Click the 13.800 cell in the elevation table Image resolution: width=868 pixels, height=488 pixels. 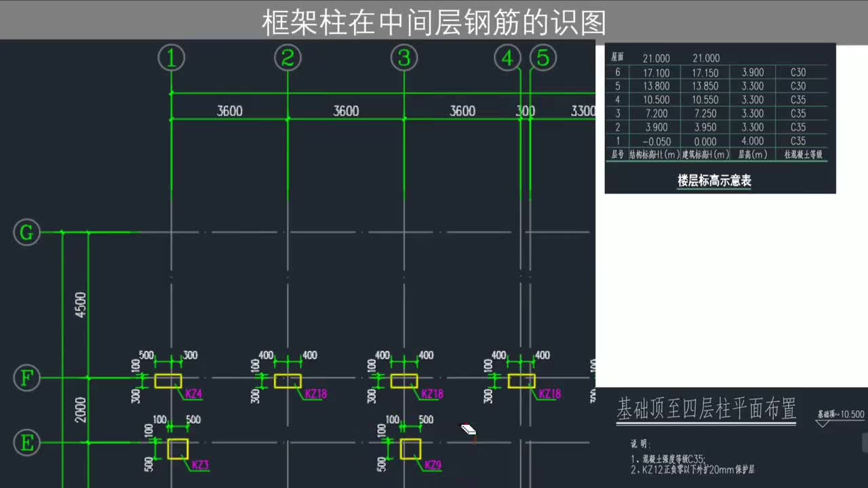[x=656, y=86]
